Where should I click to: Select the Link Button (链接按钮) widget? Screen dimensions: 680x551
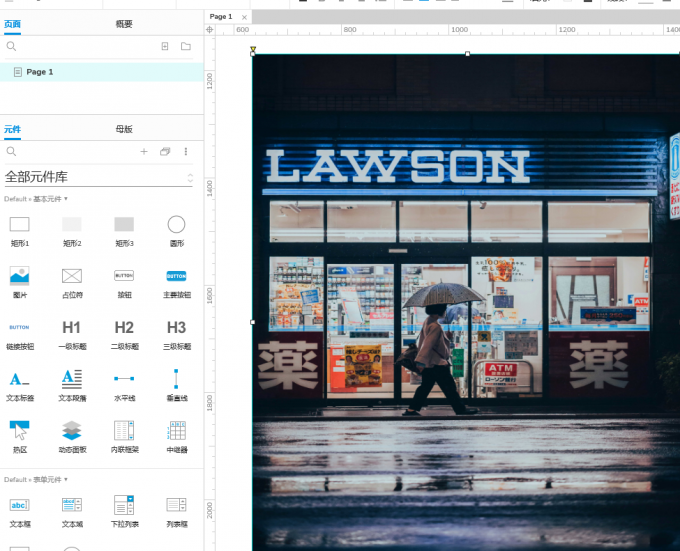[20, 335]
